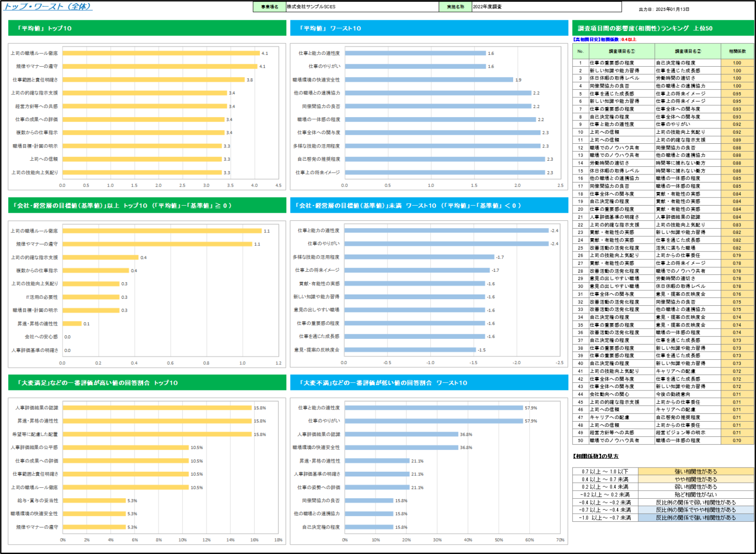The image size is (756, 554).
Task: Click the 「平均値」ワースト10 blue header
Action: pyautogui.click(x=429, y=28)
